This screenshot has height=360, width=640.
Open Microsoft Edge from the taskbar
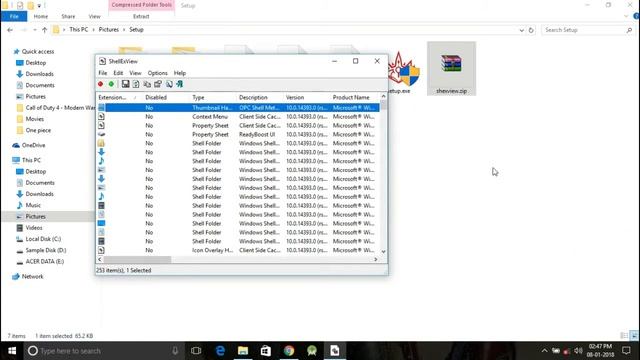coord(220,351)
